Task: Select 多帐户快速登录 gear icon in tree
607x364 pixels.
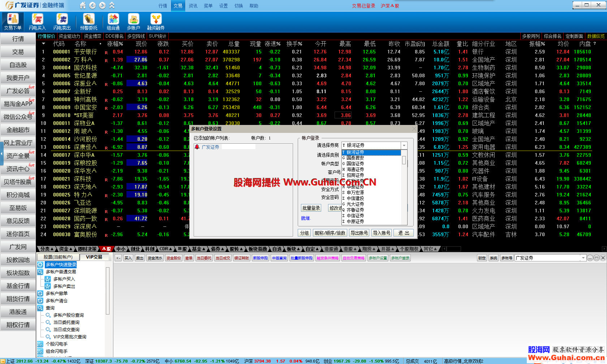Action: pyautogui.click(x=40, y=265)
